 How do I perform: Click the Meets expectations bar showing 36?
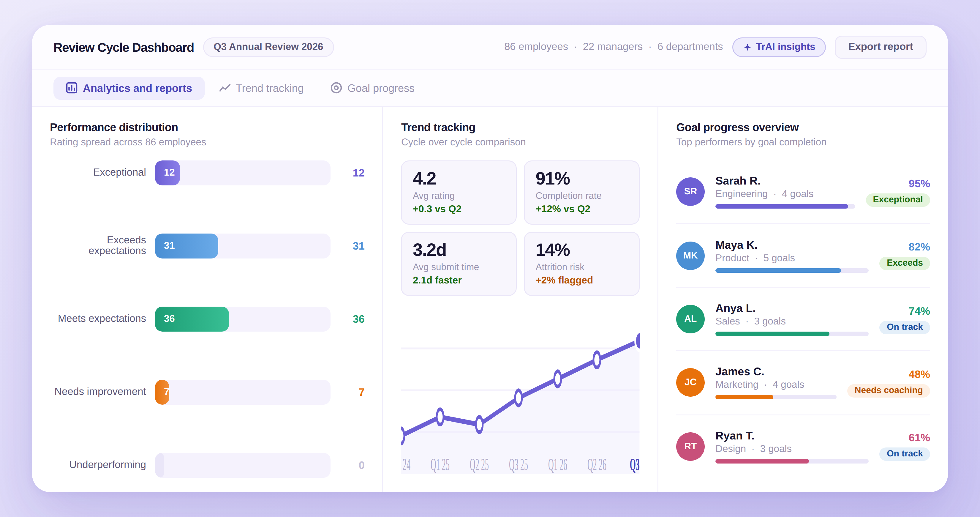(192, 319)
